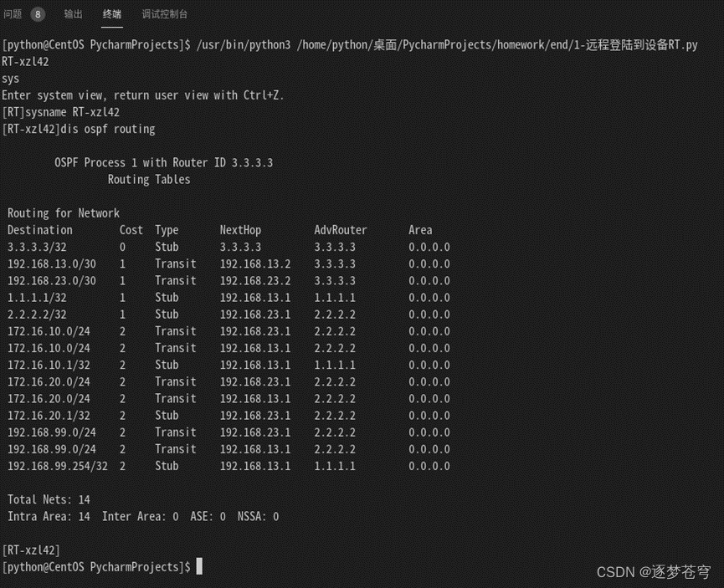Click destination 192.168.13.0/30
Image resolution: width=724 pixels, height=588 pixels.
(x=52, y=264)
